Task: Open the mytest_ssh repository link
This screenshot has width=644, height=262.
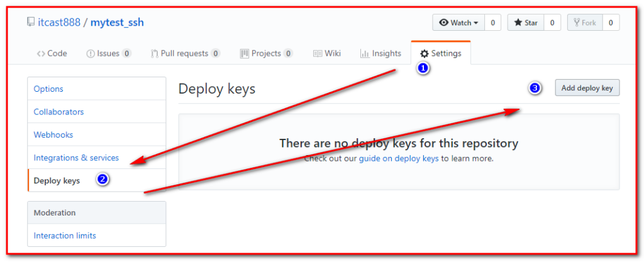Action: [x=117, y=23]
